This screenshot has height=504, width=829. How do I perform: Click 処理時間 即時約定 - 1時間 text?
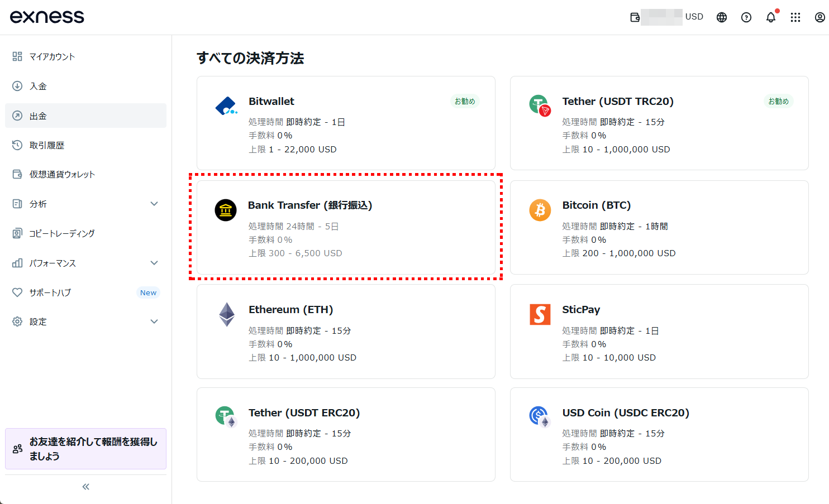(x=615, y=226)
